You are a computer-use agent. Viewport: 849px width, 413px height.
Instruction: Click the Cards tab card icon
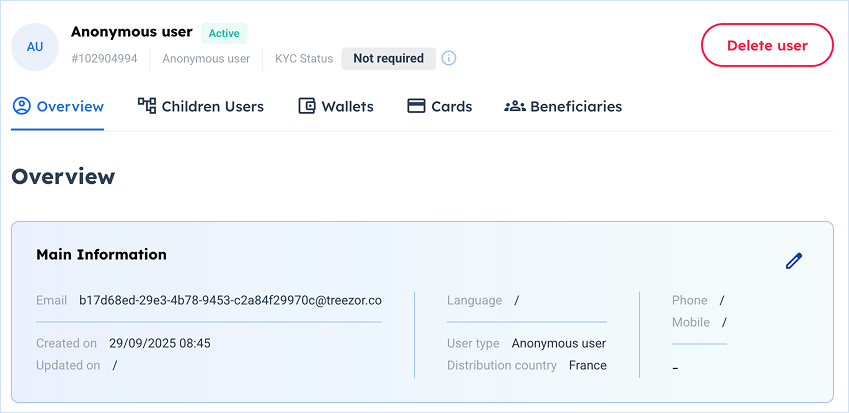click(417, 106)
